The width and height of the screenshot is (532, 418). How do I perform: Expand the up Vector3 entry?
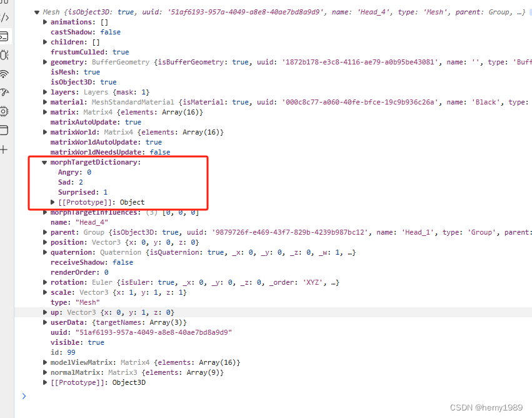pyautogui.click(x=45, y=312)
